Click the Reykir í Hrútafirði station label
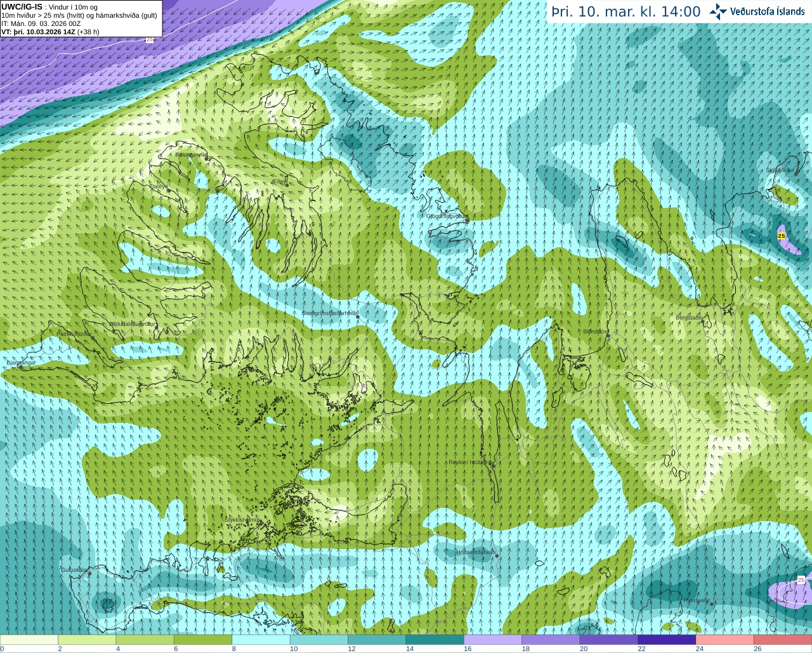Image resolution: width=812 pixels, height=653 pixels. tap(469, 462)
